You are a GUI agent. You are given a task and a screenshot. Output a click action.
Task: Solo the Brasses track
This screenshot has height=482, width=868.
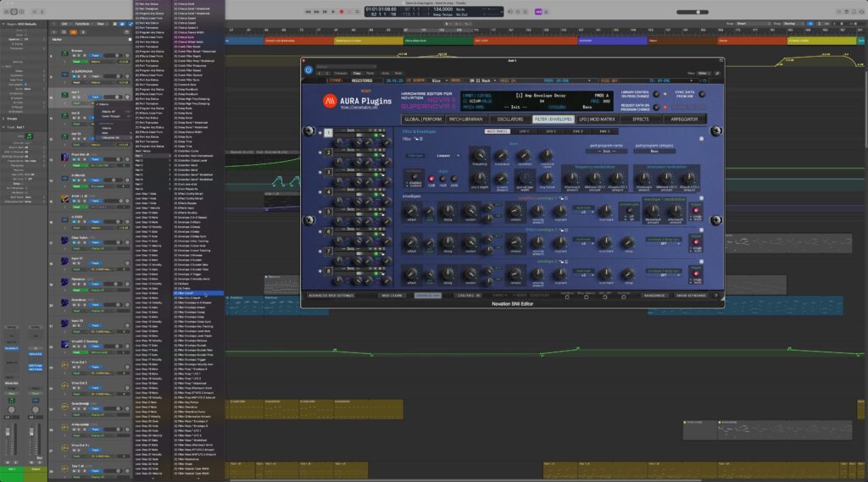point(80,55)
